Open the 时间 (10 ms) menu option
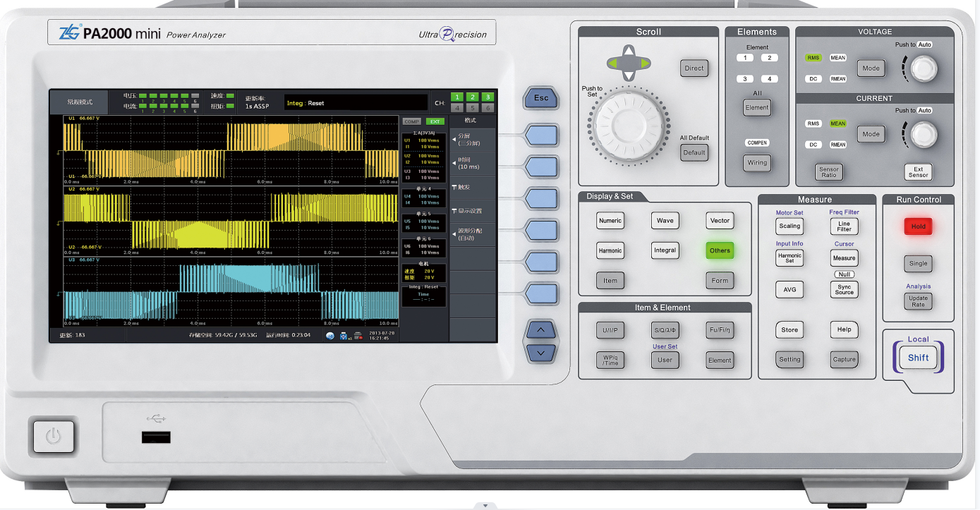The width and height of the screenshot is (980, 510). 472,164
